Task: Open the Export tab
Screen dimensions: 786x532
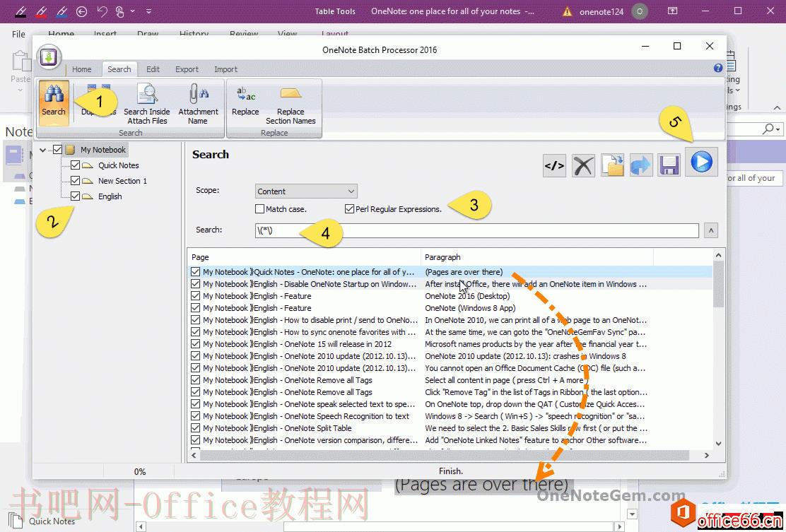Action: coord(187,69)
